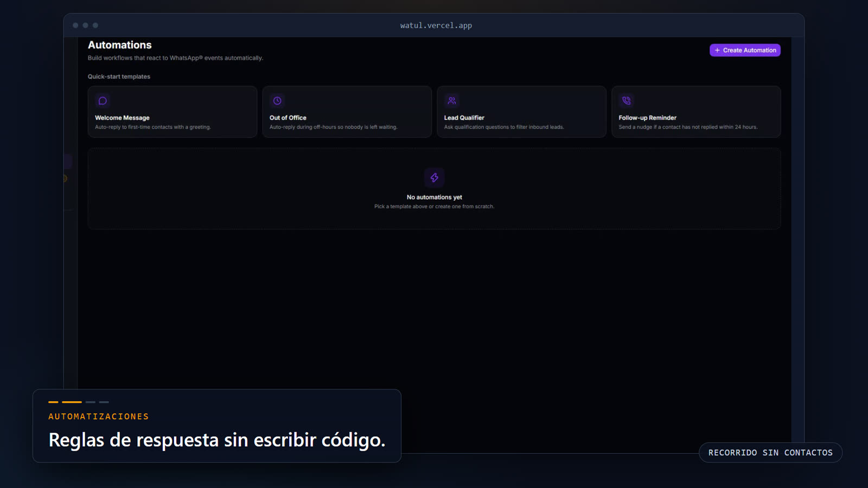
Task: Click the Automations page heading
Action: coord(120,45)
